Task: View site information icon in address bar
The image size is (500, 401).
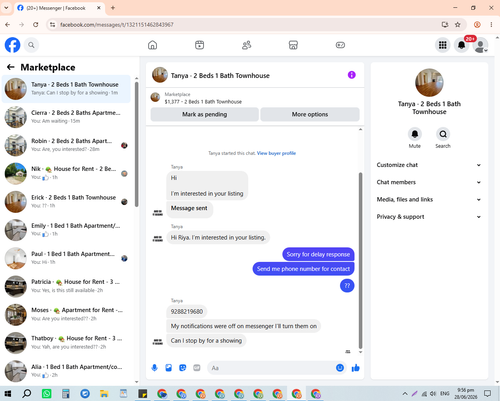Action: 52,25
